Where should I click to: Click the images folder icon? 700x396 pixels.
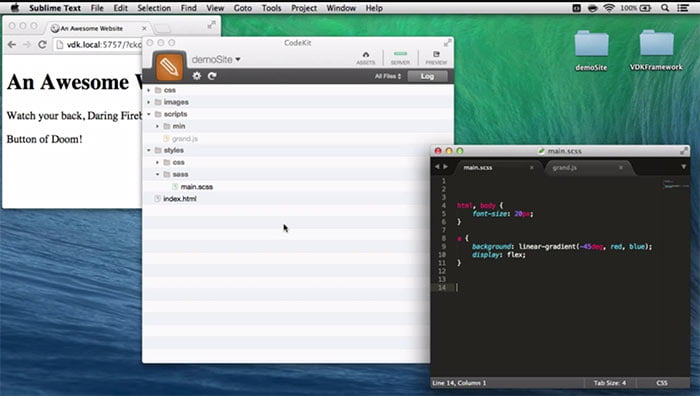click(x=158, y=102)
